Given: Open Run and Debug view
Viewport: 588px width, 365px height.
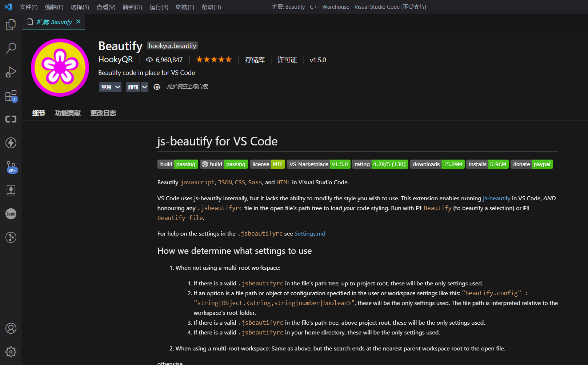Looking at the screenshot, I should [x=11, y=72].
